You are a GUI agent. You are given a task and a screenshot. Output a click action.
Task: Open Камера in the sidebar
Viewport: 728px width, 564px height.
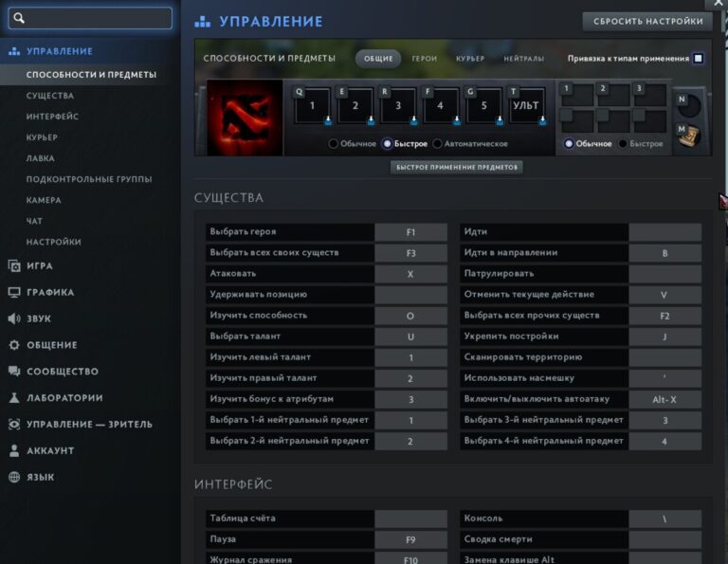(44, 200)
